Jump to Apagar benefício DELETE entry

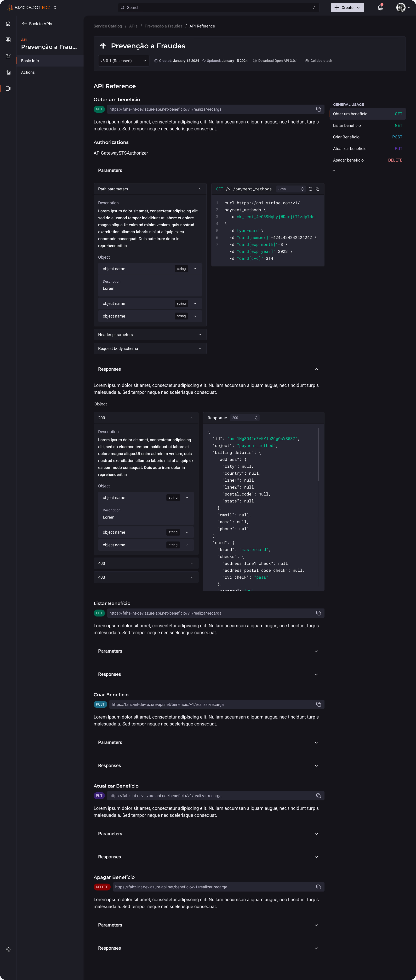(x=368, y=160)
